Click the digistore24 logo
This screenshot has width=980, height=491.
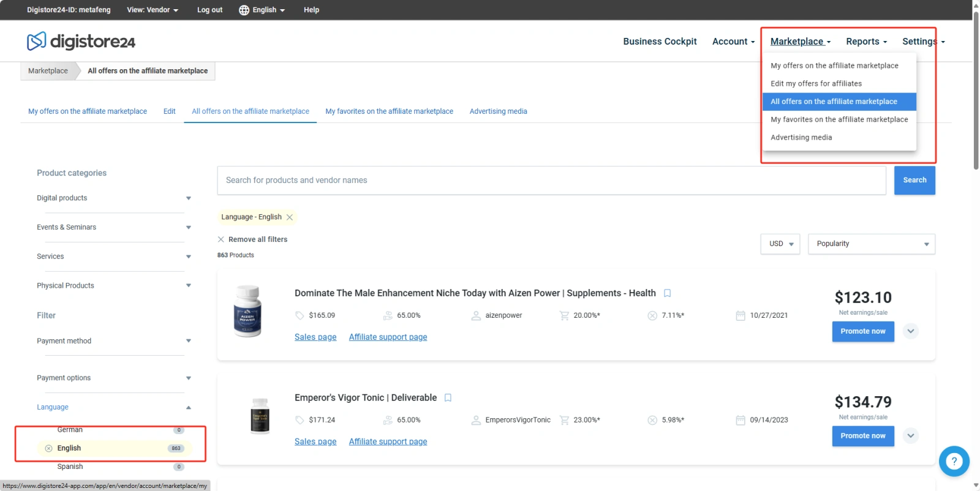point(81,41)
